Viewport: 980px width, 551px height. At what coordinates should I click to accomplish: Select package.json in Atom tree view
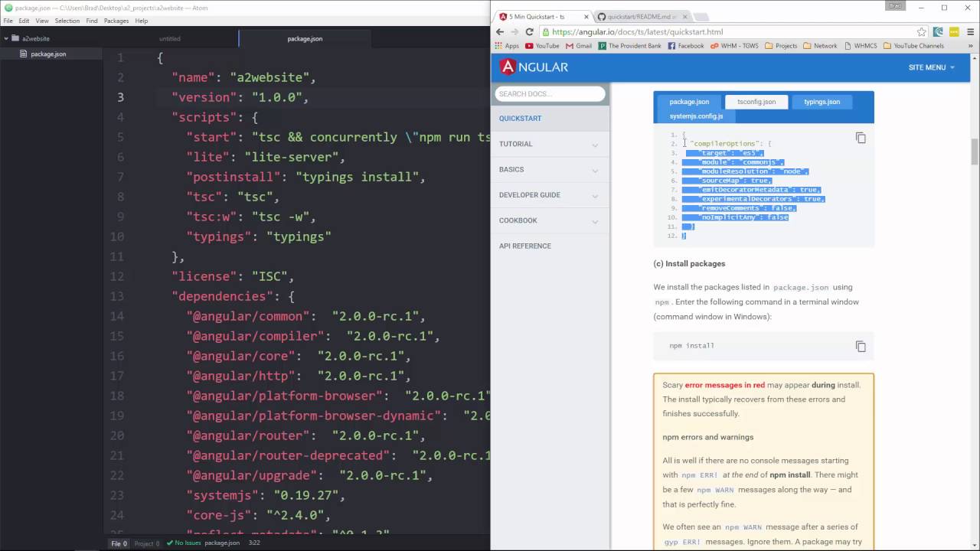pyautogui.click(x=48, y=54)
